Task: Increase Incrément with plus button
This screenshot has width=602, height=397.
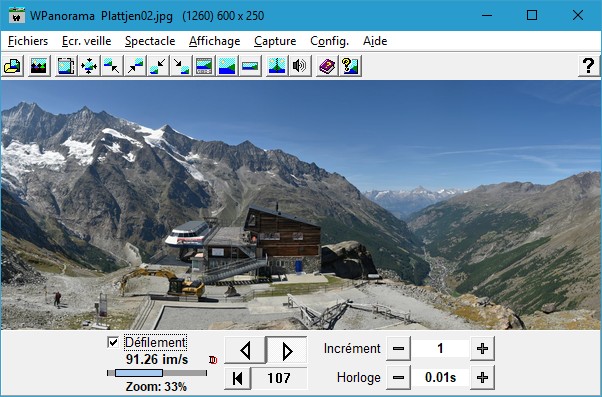Action: tap(482, 349)
